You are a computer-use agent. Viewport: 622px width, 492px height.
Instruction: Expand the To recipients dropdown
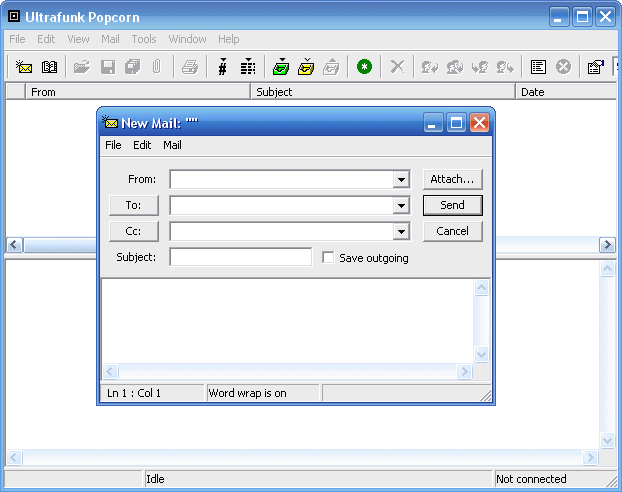[401, 206]
